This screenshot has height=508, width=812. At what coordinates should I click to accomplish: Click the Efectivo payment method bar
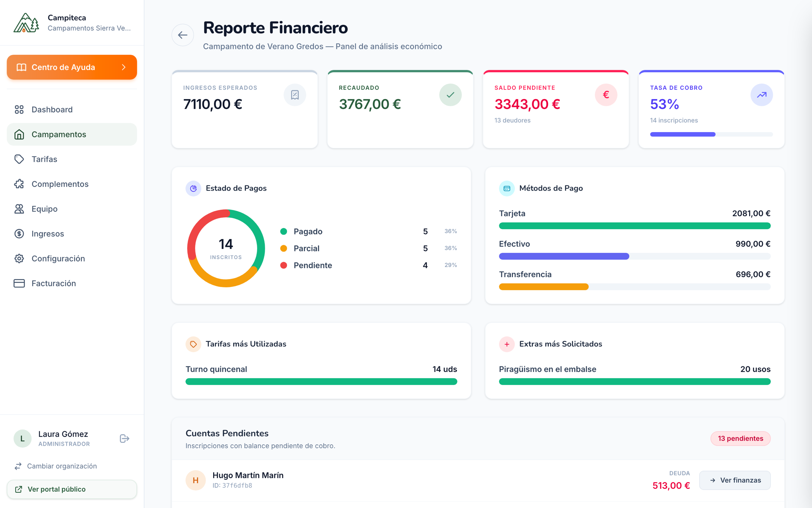point(635,256)
